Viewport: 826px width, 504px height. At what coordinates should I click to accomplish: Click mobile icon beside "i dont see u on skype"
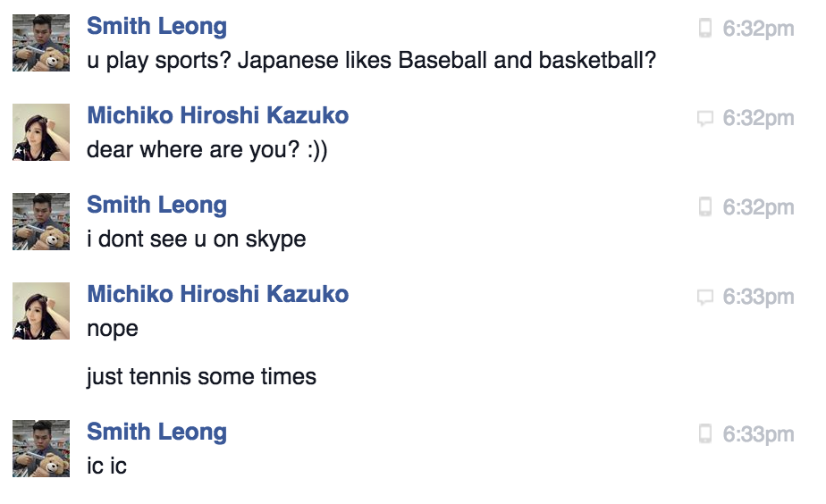pyautogui.click(x=704, y=207)
